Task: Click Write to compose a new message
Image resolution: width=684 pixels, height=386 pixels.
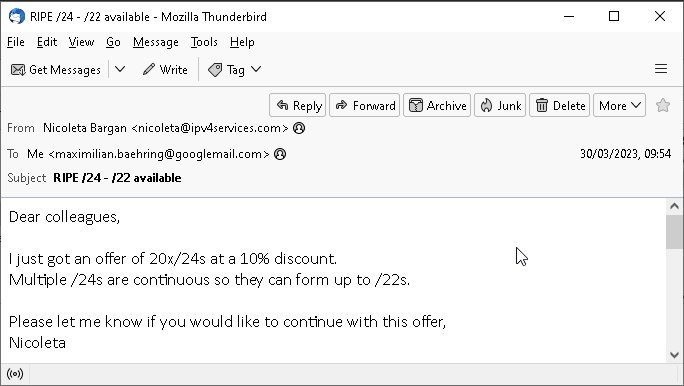Action: click(165, 69)
